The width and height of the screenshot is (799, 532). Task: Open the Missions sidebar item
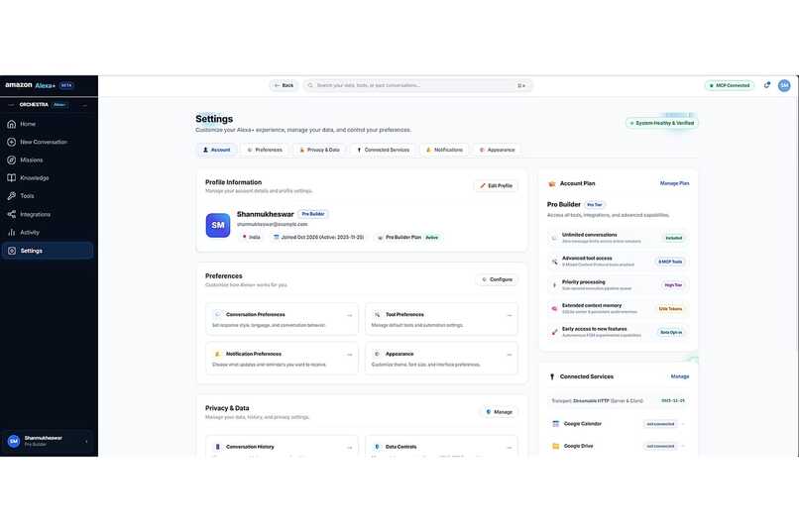coord(47,160)
